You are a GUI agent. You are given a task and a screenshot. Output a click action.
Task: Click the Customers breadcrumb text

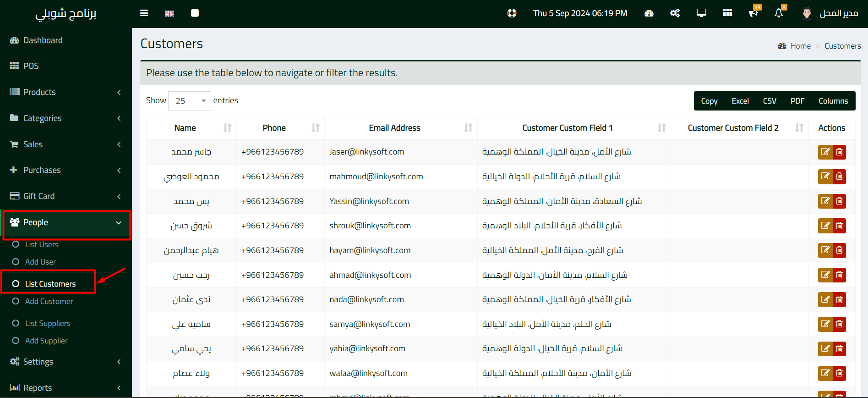point(843,46)
